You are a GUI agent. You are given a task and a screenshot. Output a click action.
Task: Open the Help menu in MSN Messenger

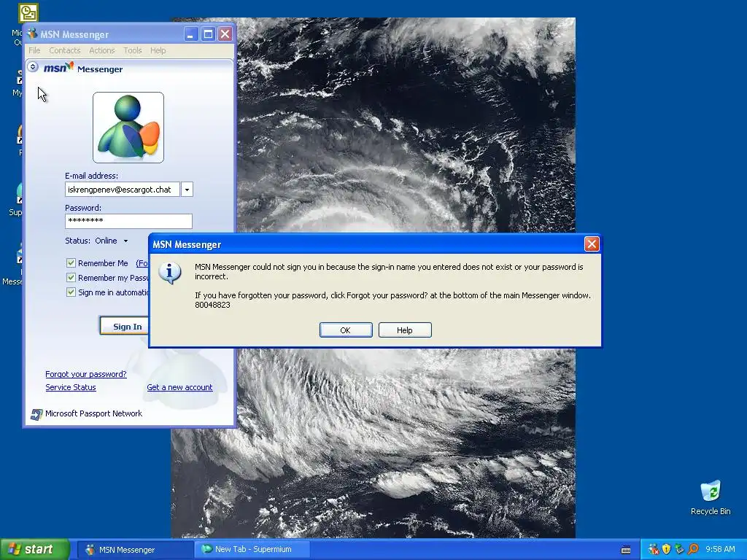(158, 50)
